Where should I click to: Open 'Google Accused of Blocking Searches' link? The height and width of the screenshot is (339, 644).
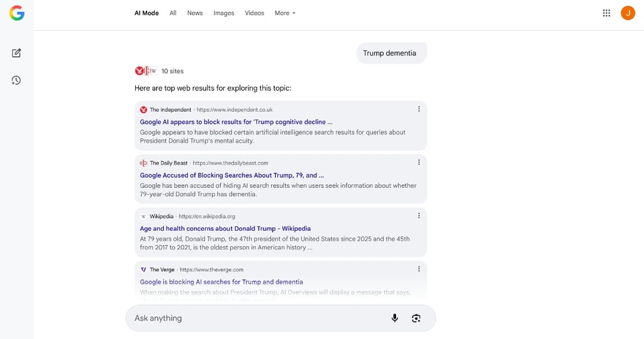pos(231,175)
